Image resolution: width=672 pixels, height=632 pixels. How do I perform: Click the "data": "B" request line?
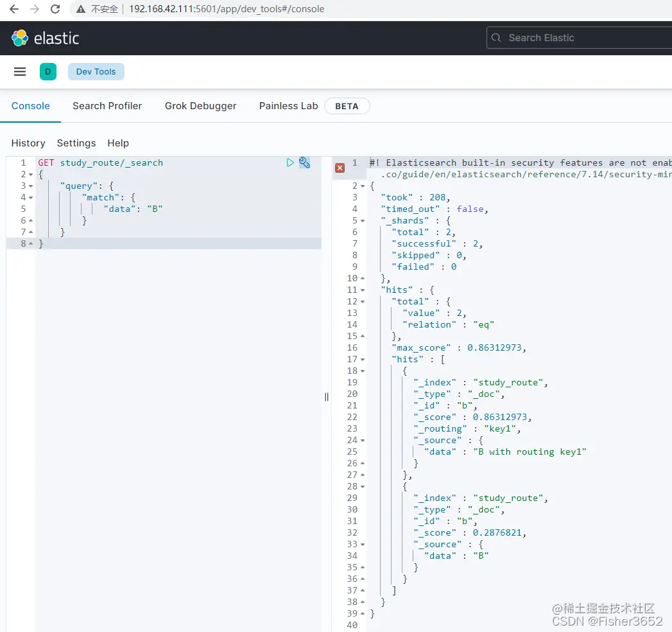[133, 209]
